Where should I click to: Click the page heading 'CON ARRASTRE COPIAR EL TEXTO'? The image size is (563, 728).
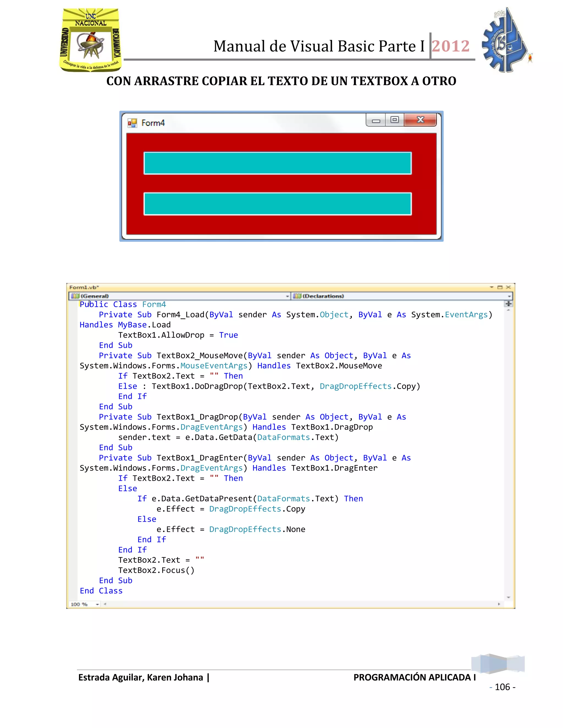click(x=281, y=81)
